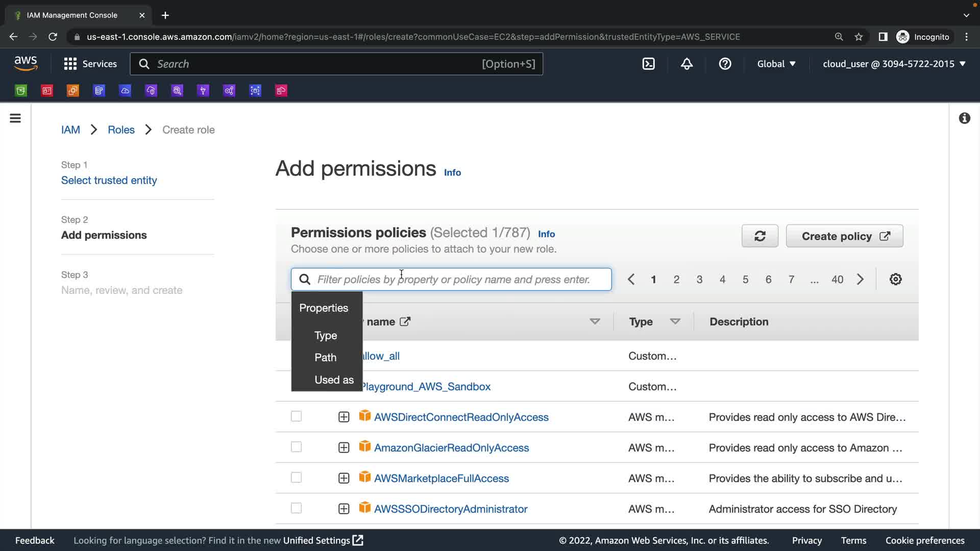
Task: Open the info panel icon
Action: tap(964, 118)
